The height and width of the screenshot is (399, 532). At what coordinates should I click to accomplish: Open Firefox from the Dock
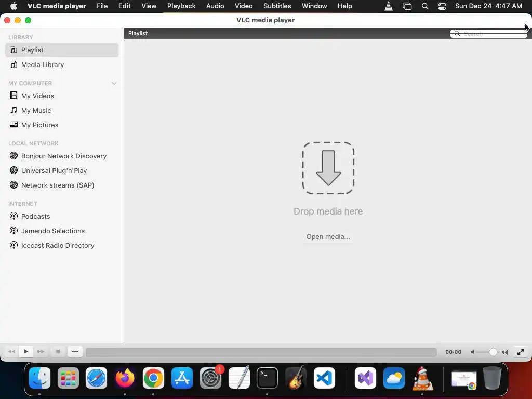point(125,378)
